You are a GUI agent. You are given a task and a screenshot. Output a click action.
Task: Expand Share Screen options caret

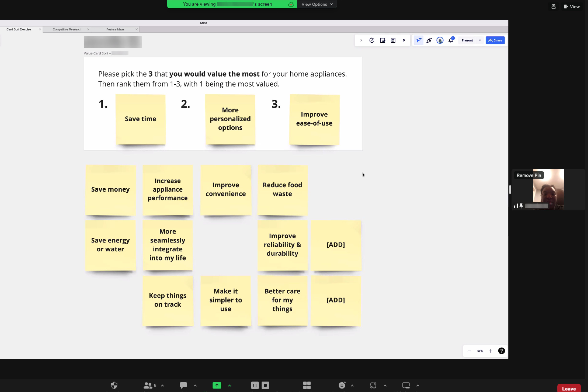[229, 386]
